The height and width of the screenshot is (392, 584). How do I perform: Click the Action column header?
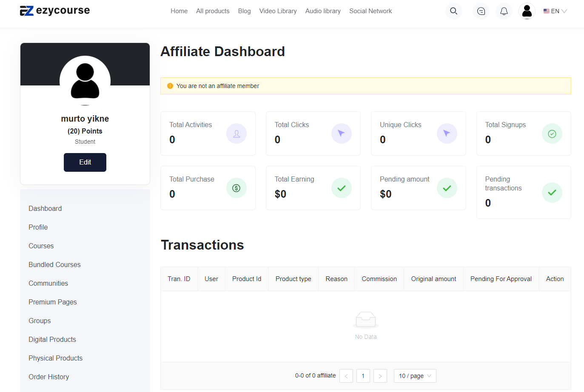[x=555, y=279]
